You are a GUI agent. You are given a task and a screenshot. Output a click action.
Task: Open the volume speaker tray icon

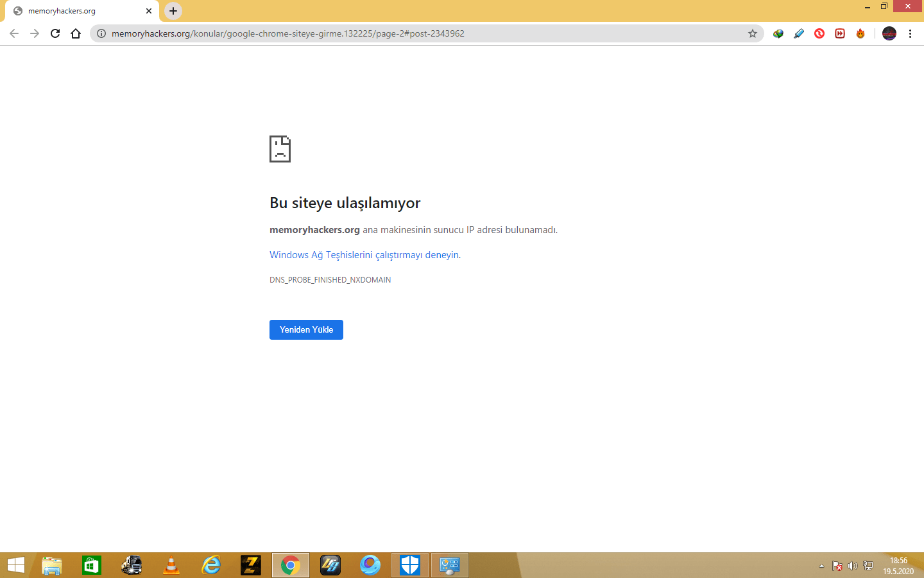tap(852, 566)
